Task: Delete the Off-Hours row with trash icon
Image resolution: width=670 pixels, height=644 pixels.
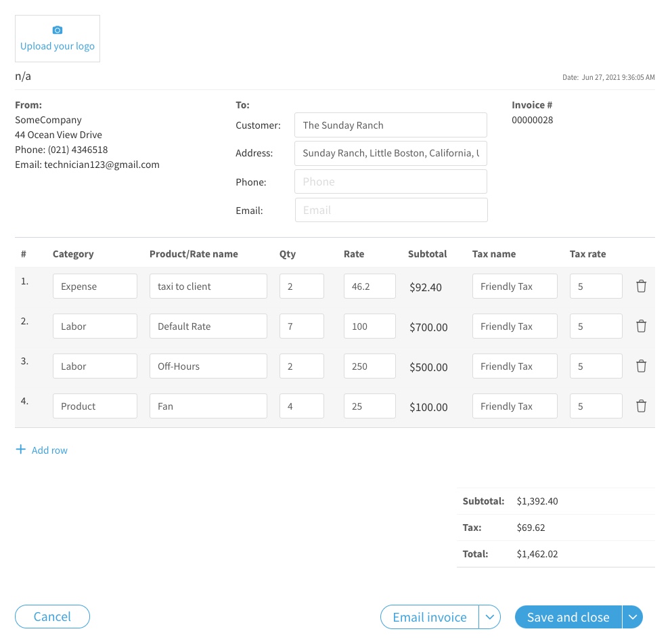Action: click(x=641, y=366)
